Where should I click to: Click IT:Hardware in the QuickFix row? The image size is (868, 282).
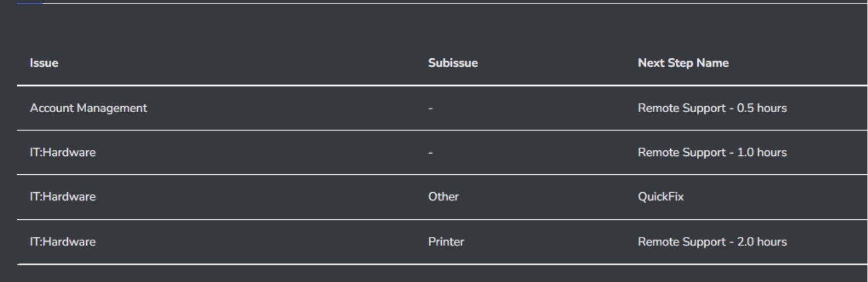[x=62, y=197]
